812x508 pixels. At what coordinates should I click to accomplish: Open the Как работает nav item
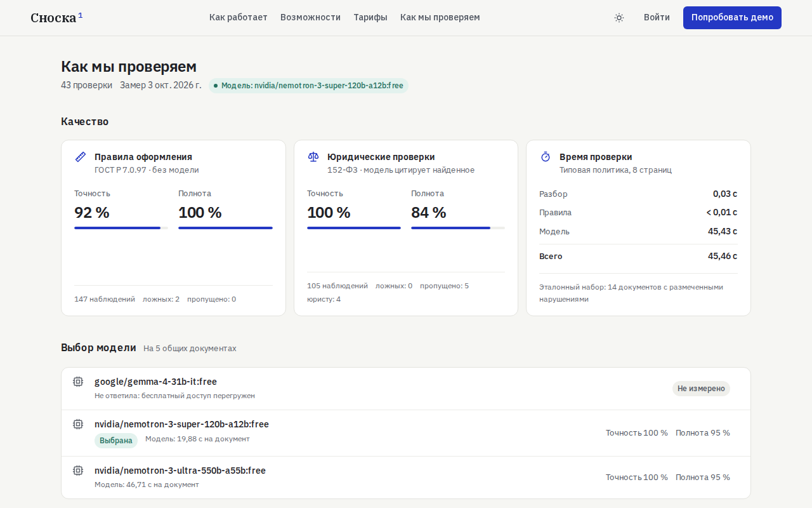click(239, 18)
